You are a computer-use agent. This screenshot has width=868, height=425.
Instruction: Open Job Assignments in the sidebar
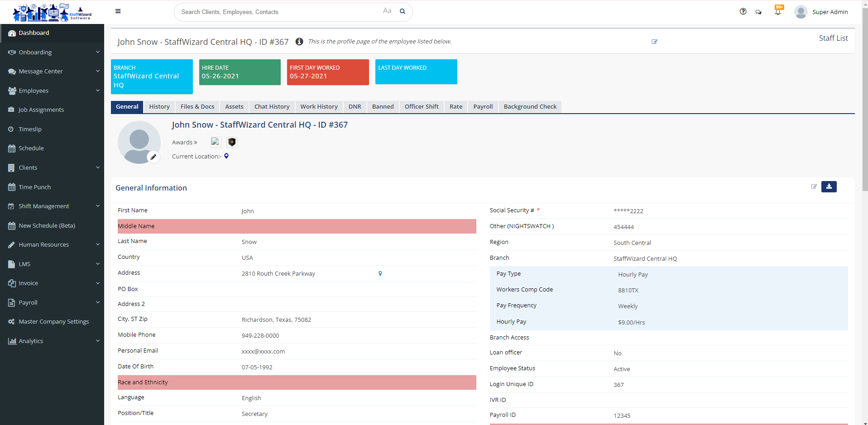[x=41, y=110]
